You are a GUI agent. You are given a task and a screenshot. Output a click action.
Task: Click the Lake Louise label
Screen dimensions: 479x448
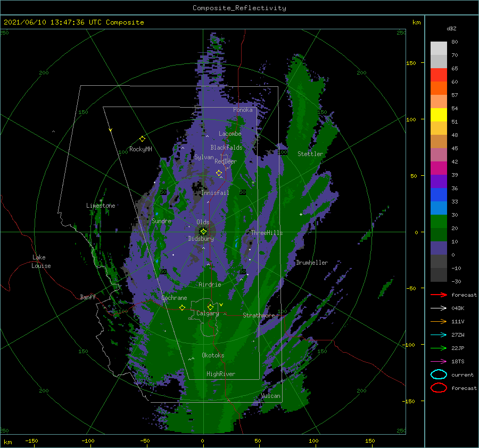(x=41, y=262)
